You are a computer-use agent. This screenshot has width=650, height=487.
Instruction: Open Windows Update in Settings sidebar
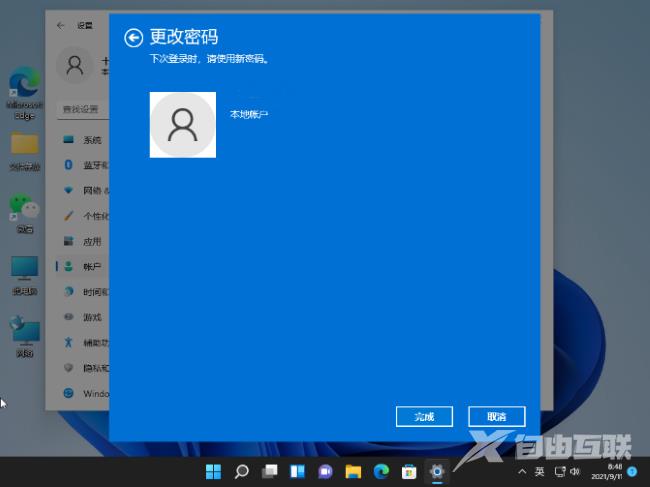click(83, 393)
